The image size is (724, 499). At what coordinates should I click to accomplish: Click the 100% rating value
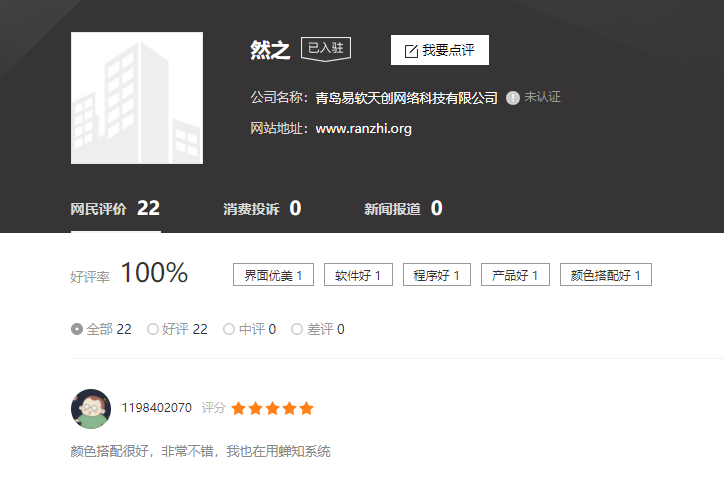(154, 272)
